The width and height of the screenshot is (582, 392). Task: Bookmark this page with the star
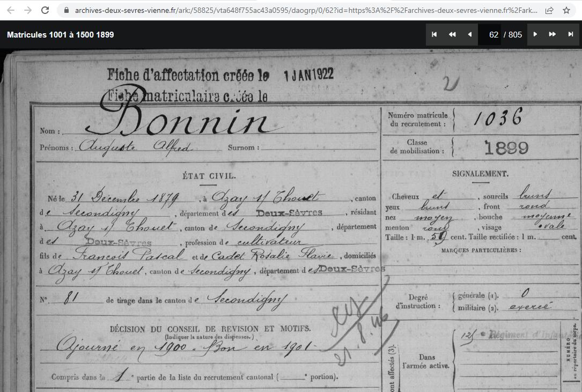point(566,10)
